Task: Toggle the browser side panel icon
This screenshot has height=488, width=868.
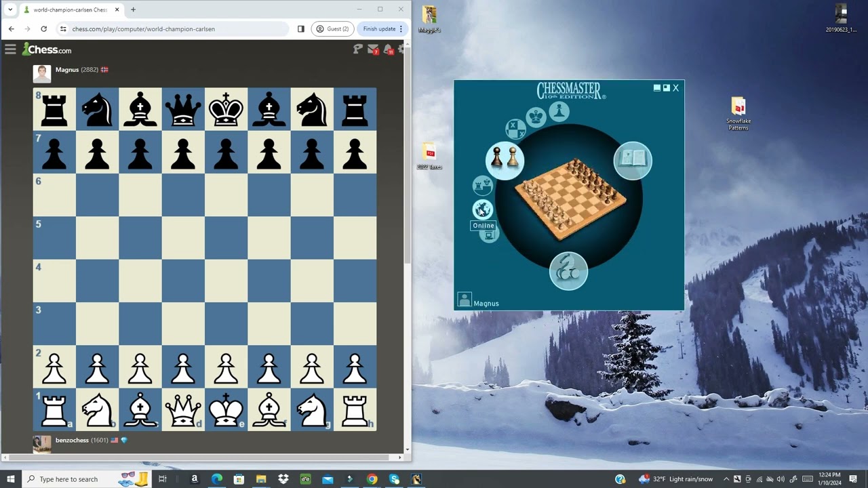Action: pos(301,29)
